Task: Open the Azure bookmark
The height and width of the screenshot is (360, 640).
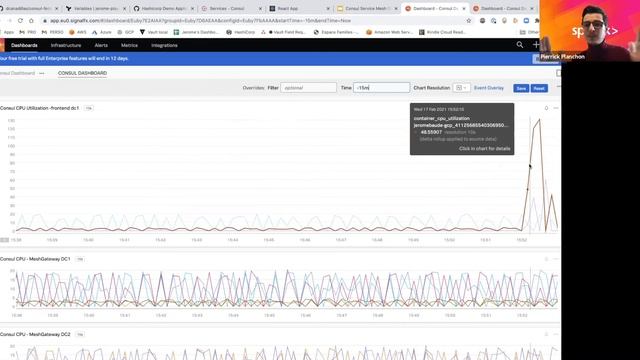Action: click(x=102, y=32)
